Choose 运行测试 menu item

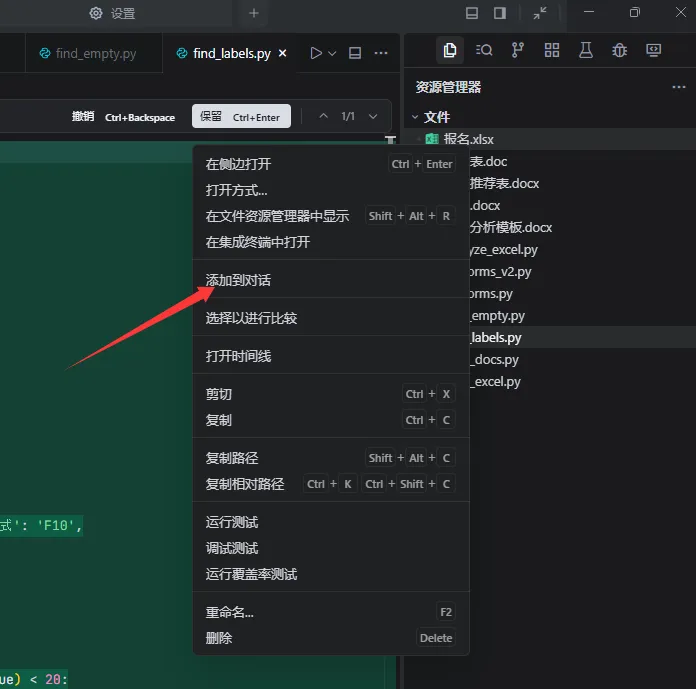(x=331, y=523)
